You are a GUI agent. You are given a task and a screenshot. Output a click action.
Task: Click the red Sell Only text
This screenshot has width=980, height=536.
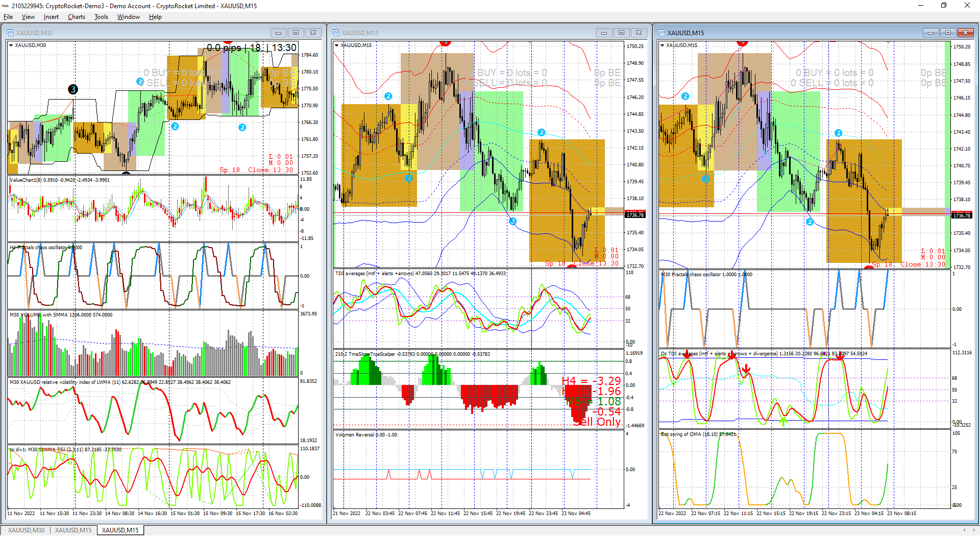[597, 422]
